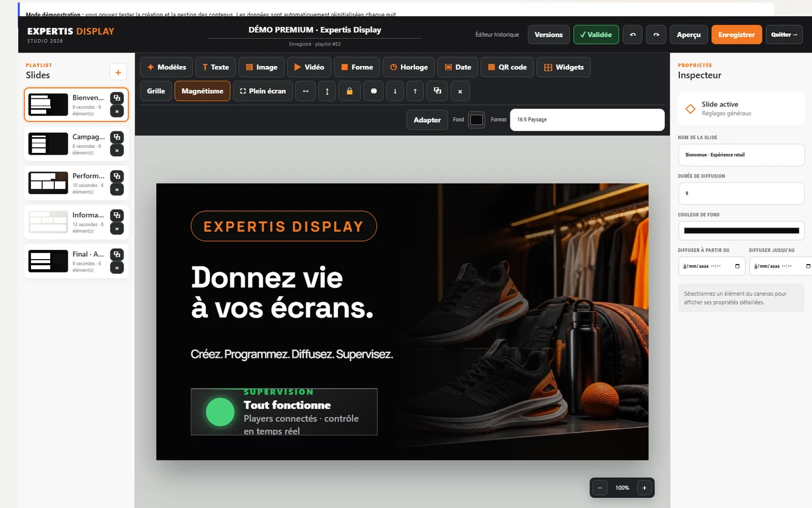
Task: Duplicate selected element in toolbar
Action: 438,91
